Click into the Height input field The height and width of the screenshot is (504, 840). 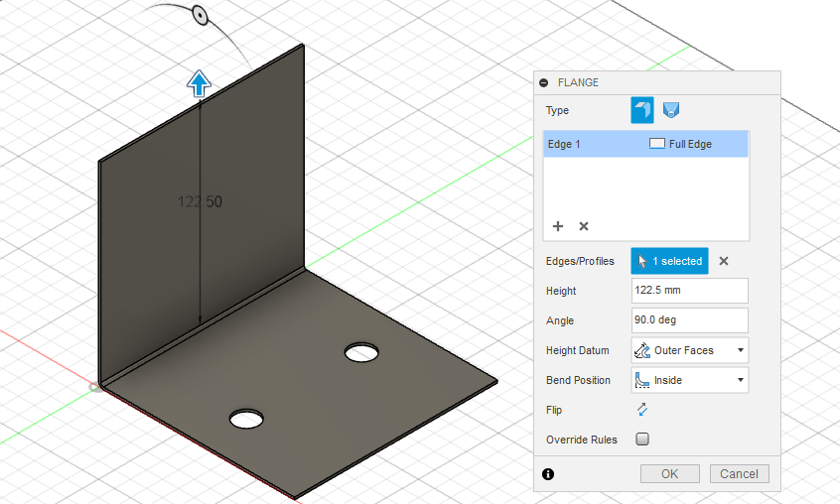click(x=689, y=291)
